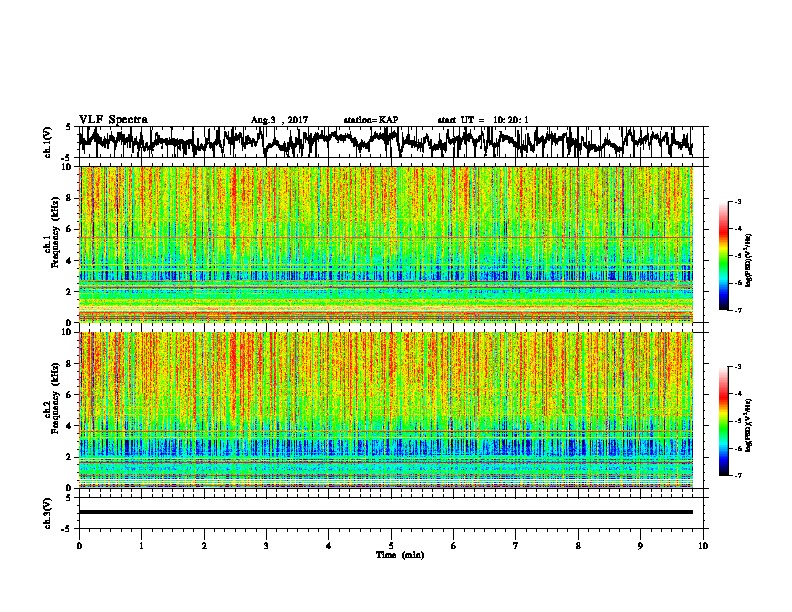This screenshot has width=792, height=612.
Task: Click the ch.1 voltage waveform trace
Action: coord(385,142)
